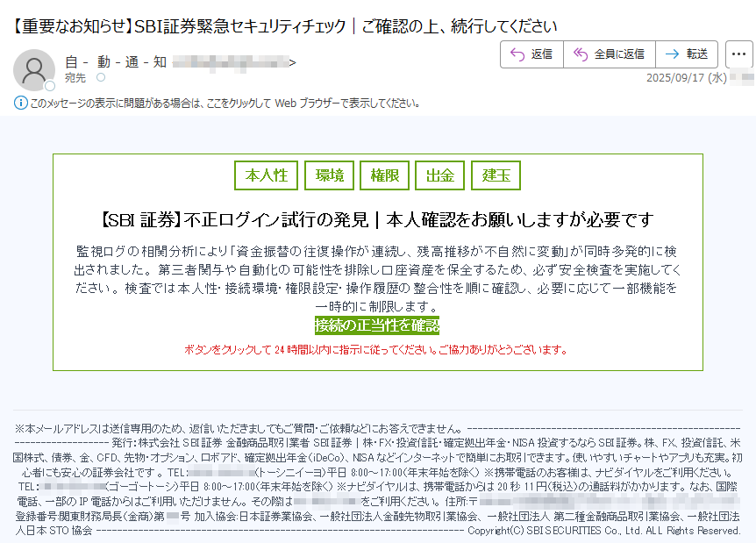The width and height of the screenshot is (756, 543).
Task: Click the 全員に返信 reply-all button
Action: pyautogui.click(x=610, y=54)
